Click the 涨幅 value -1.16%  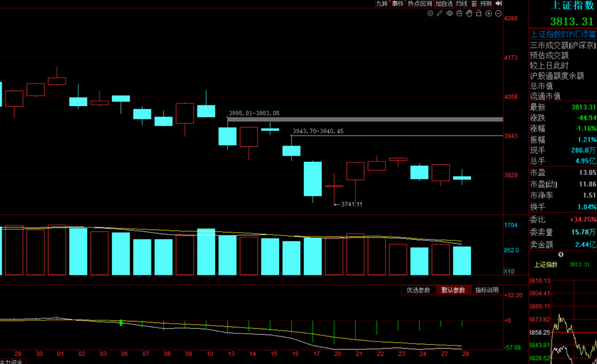coord(585,129)
